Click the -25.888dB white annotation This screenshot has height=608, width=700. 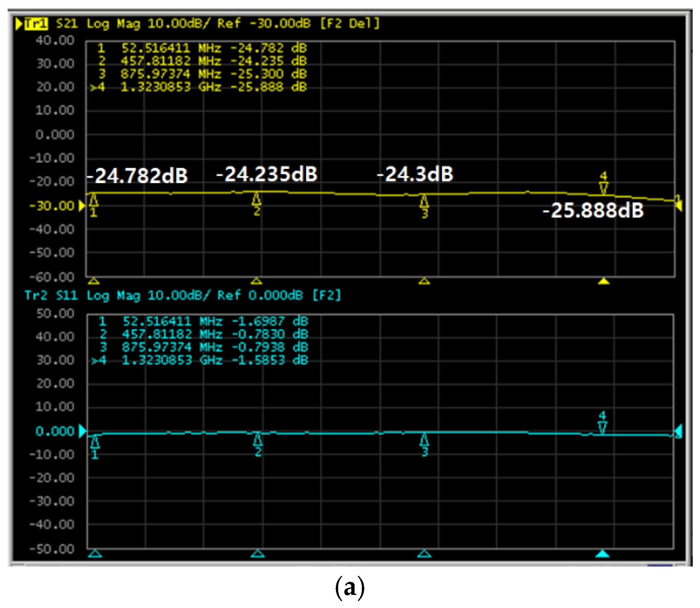click(x=593, y=211)
